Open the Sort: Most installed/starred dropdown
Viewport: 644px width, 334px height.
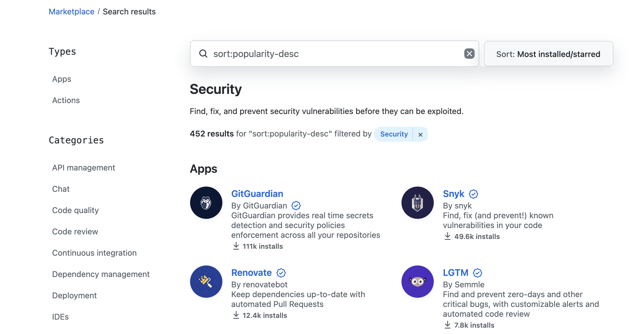coord(548,54)
